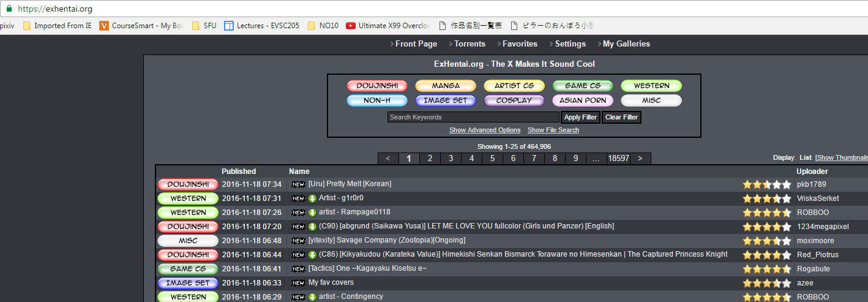Screen dimensions: 868x302
Task: Open the Settings menu item
Action: point(570,44)
